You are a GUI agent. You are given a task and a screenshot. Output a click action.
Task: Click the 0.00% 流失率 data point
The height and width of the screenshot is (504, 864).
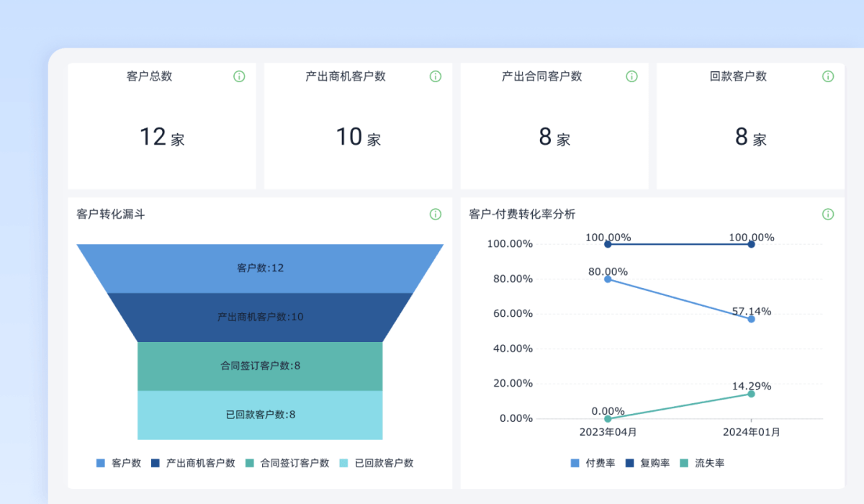(608, 418)
